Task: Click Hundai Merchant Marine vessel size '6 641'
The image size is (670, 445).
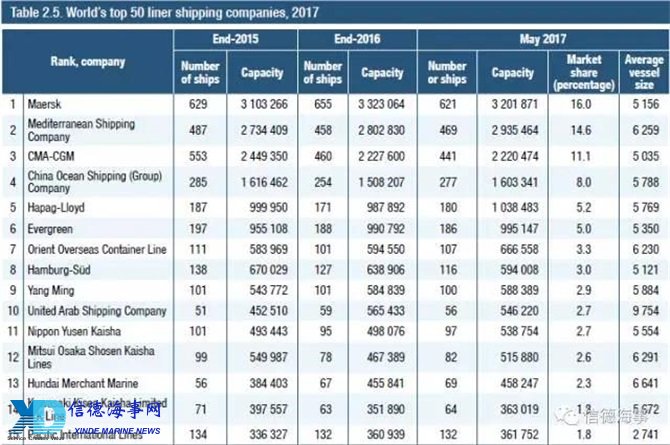Action: point(646,383)
